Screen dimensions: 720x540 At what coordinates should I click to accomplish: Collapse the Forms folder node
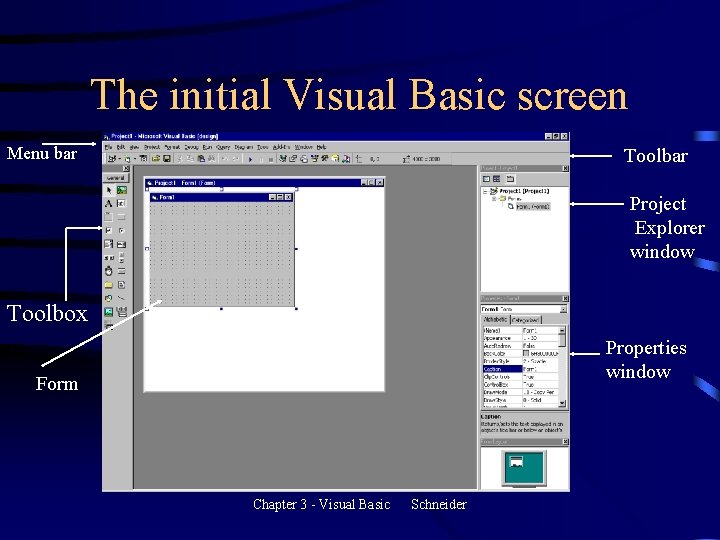(494, 199)
